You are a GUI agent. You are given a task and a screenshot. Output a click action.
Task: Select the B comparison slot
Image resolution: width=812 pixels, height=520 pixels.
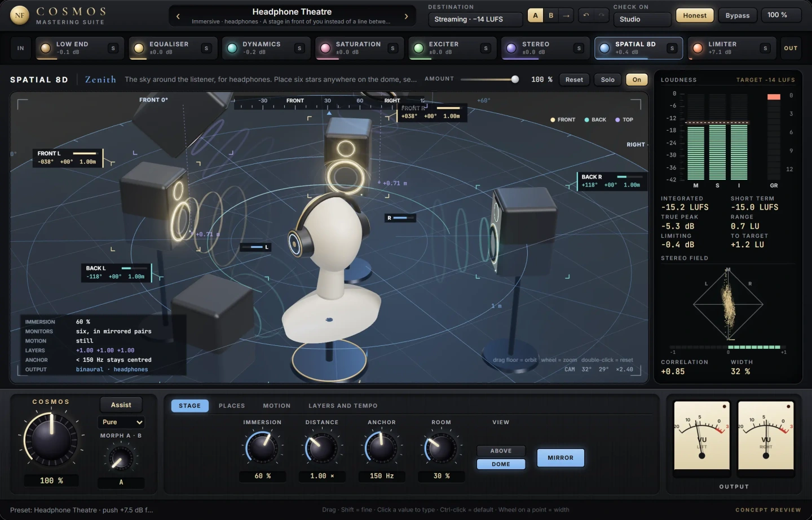click(x=551, y=16)
